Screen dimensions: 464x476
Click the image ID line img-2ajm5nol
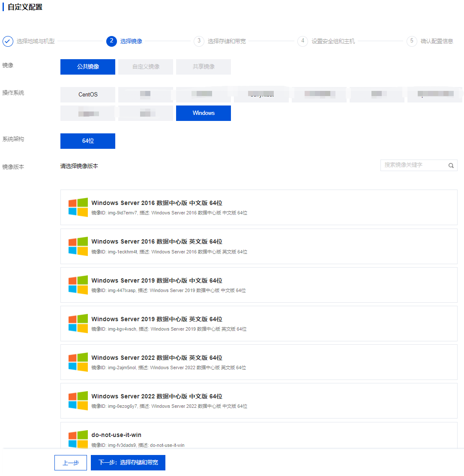tap(169, 368)
